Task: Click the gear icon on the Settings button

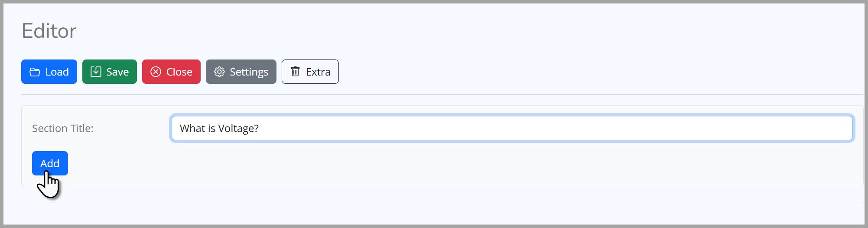Action: point(219,72)
